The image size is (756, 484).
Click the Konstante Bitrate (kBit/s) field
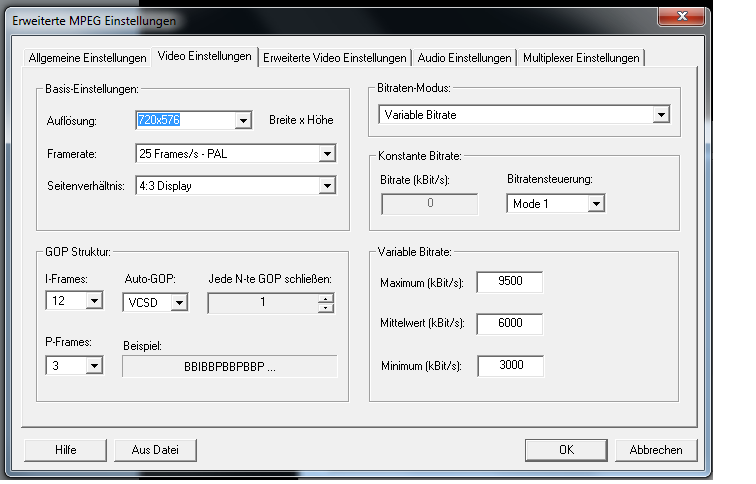click(x=430, y=203)
